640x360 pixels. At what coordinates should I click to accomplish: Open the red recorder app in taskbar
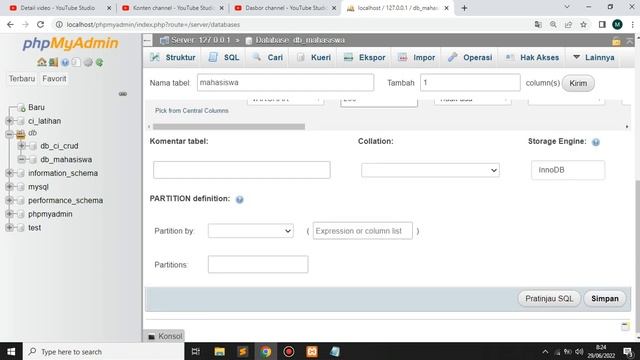[x=289, y=351]
